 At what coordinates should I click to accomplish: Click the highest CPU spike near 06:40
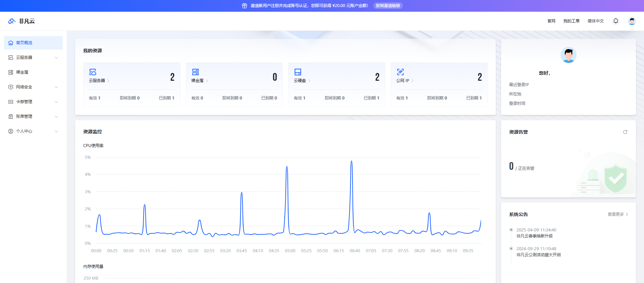pos(352,161)
